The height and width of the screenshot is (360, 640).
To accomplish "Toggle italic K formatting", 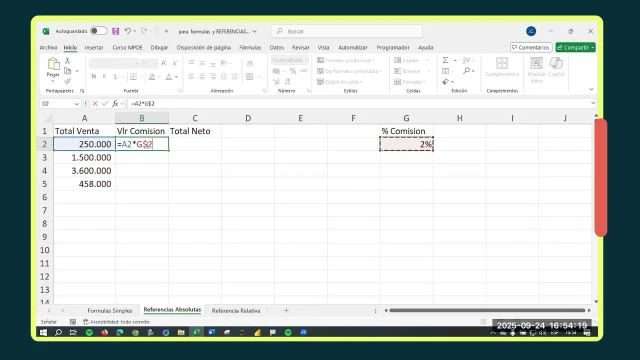I will coord(104,76).
